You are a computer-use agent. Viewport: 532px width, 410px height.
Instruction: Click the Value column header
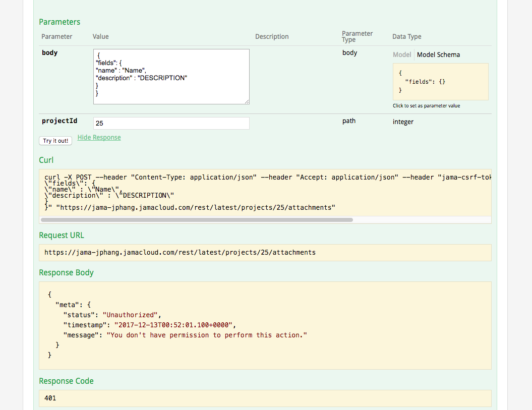[x=100, y=37]
